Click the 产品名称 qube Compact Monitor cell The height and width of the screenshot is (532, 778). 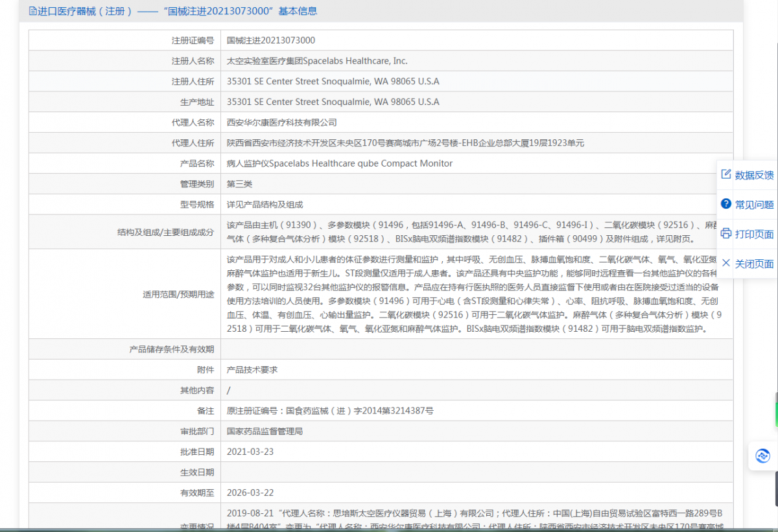(337, 163)
